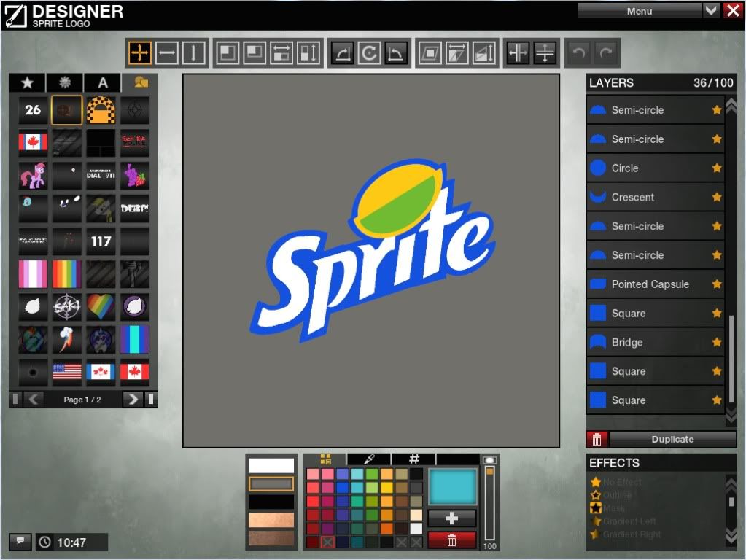Viewport: 746px width, 560px height.
Task: Open the chat bubble icon
Action: click(x=20, y=542)
